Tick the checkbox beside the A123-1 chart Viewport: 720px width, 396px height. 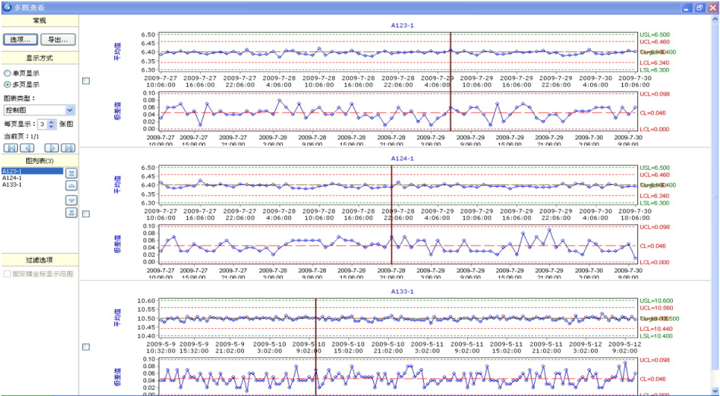(86, 81)
